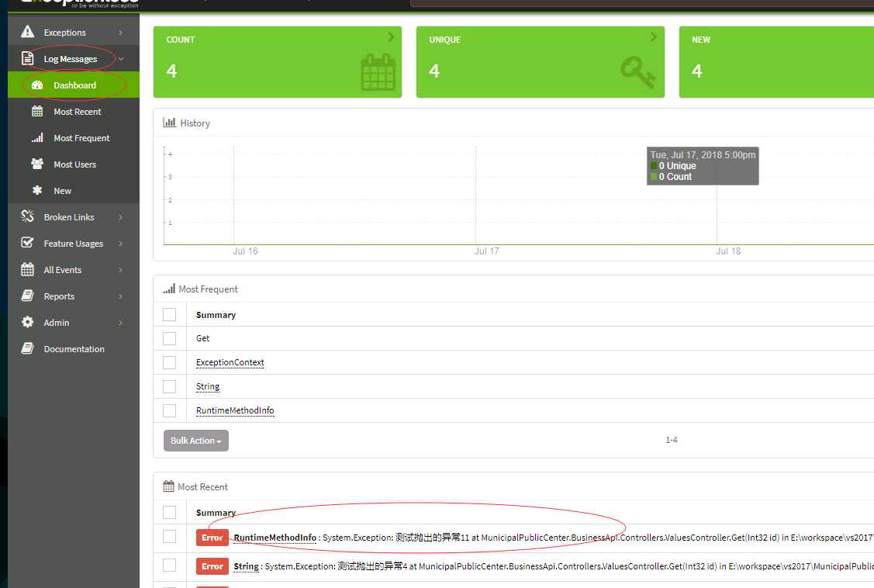
Task: Click the Most Recent panel calendar icon
Action: tap(168, 486)
